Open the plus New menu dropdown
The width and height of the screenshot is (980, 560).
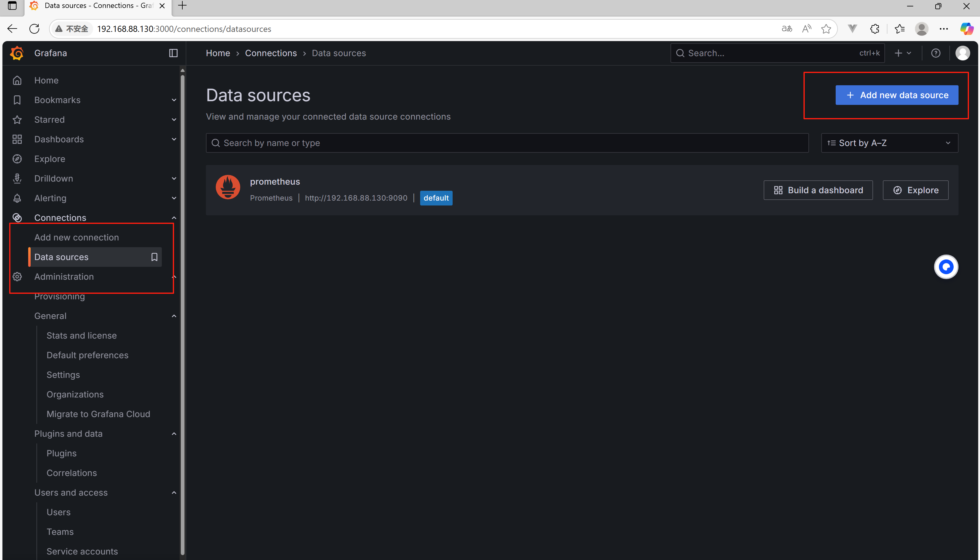[903, 53]
